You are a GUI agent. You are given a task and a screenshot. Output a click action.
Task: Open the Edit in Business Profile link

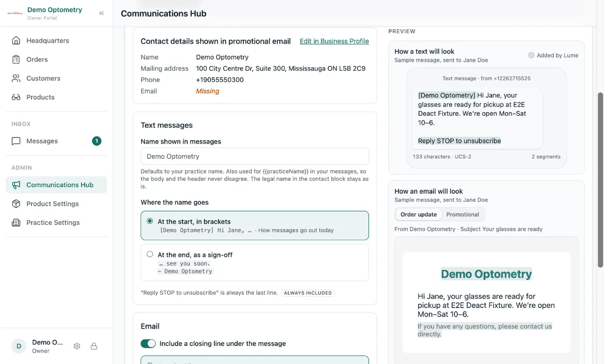334,41
